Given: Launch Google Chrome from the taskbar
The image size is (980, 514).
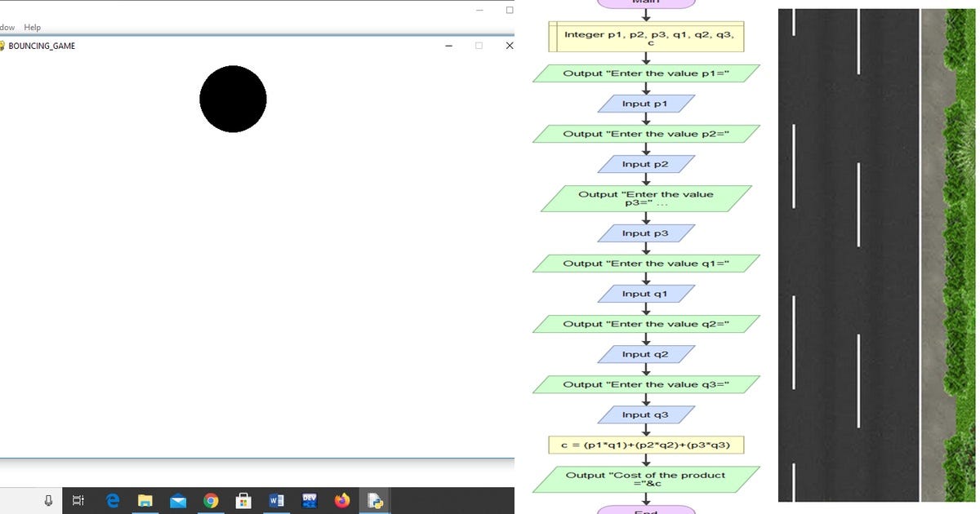Looking at the screenshot, I should point(211,500).
